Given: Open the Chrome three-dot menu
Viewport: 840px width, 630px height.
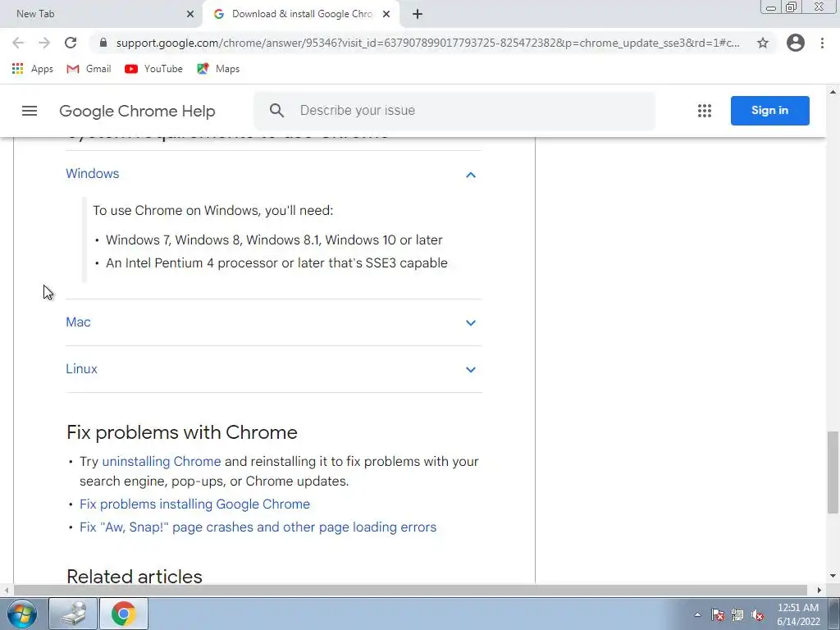Looking at the screenshot, I should tap(822, 43).
